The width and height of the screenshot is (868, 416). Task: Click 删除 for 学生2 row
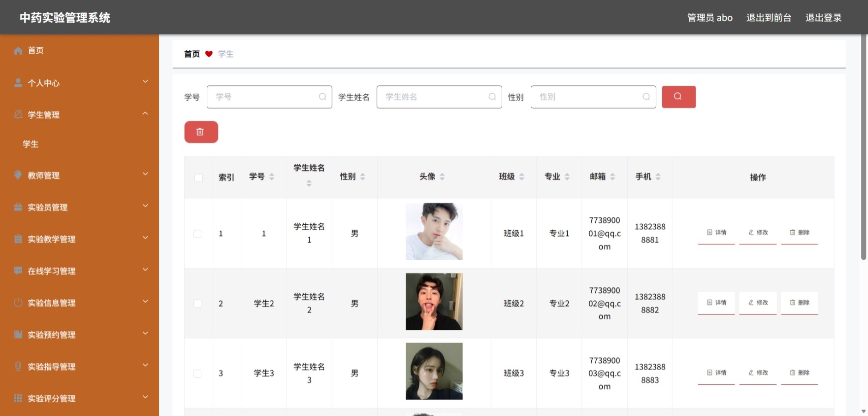[x=800, y=303]
